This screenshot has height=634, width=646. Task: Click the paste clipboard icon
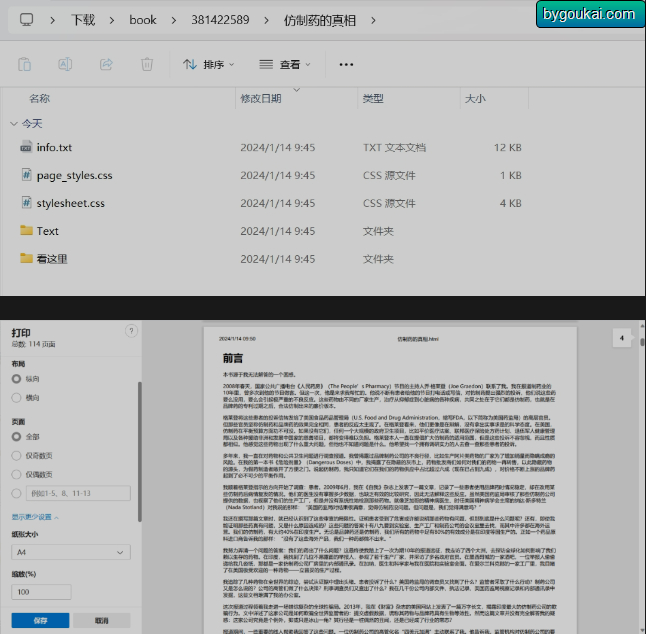[24, 64]
